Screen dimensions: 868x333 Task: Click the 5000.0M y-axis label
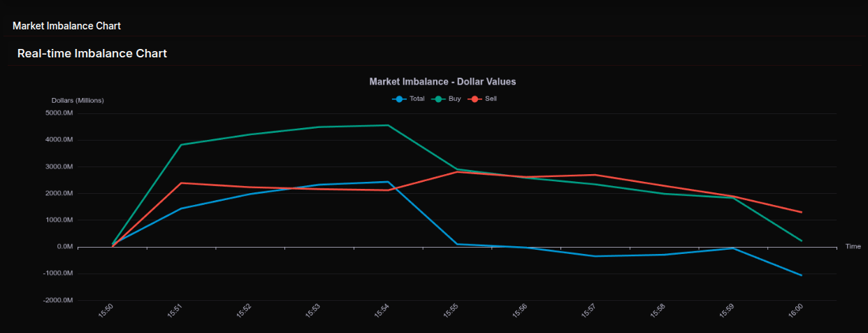59,113
